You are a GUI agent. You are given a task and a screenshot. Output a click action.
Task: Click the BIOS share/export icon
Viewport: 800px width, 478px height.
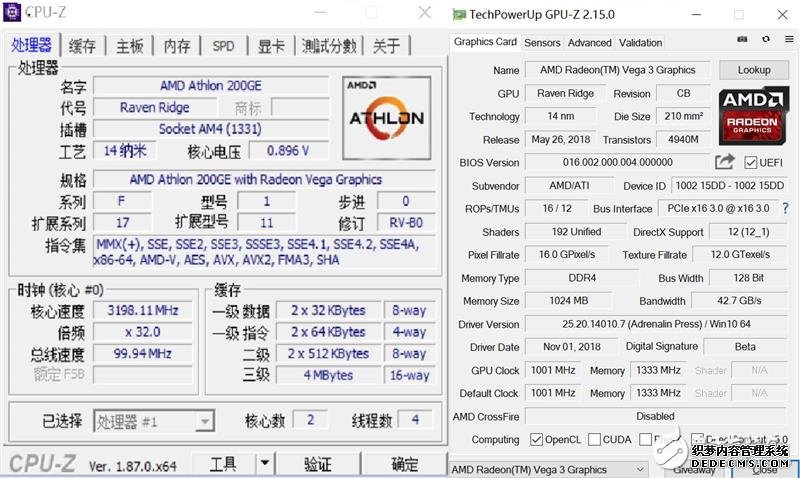(724, 162)
